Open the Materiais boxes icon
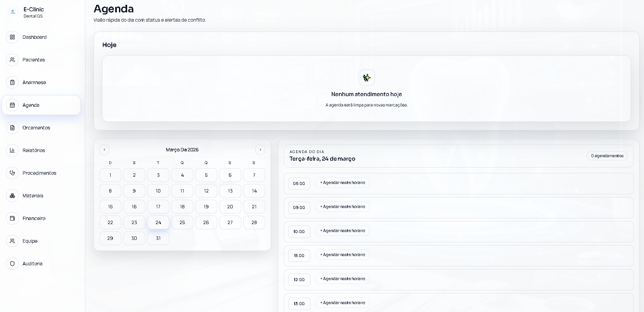Image resolution: width=644 pixels, height=312 pixels. 12,196
